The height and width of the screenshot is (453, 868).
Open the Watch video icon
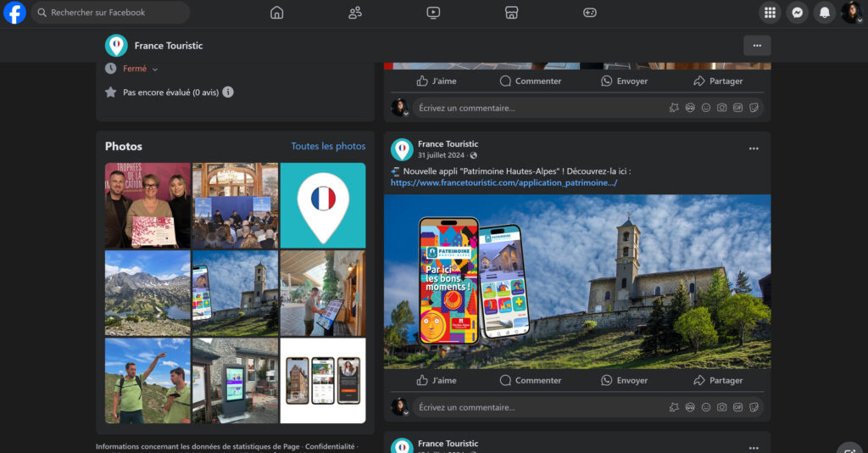pyautogui.click(x=433, y=12)
